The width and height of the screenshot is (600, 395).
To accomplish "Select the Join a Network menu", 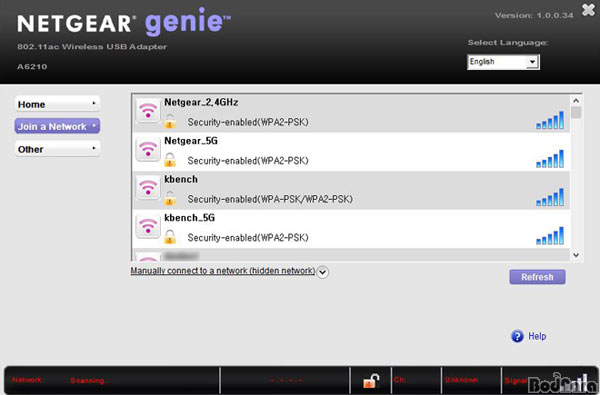I will click(x=57, y=126).
